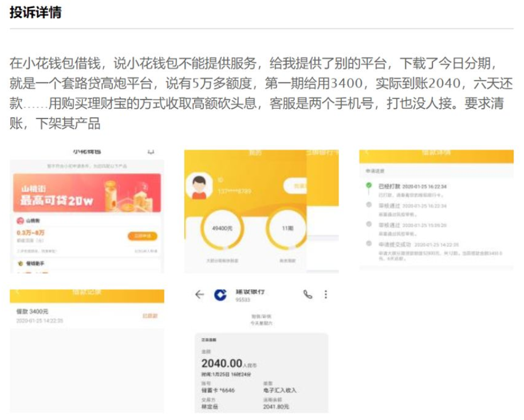
Task: Click the orange apply button beside 0.3万-8万
Action: tap(143, 236)
